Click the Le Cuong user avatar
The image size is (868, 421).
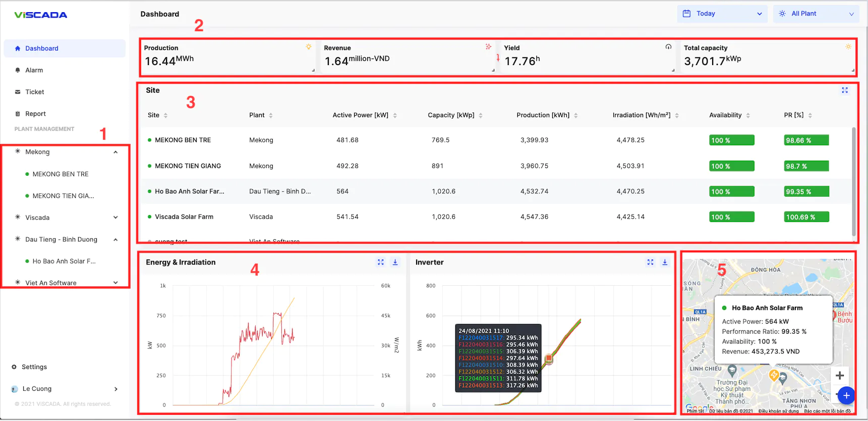pos(15,389)
